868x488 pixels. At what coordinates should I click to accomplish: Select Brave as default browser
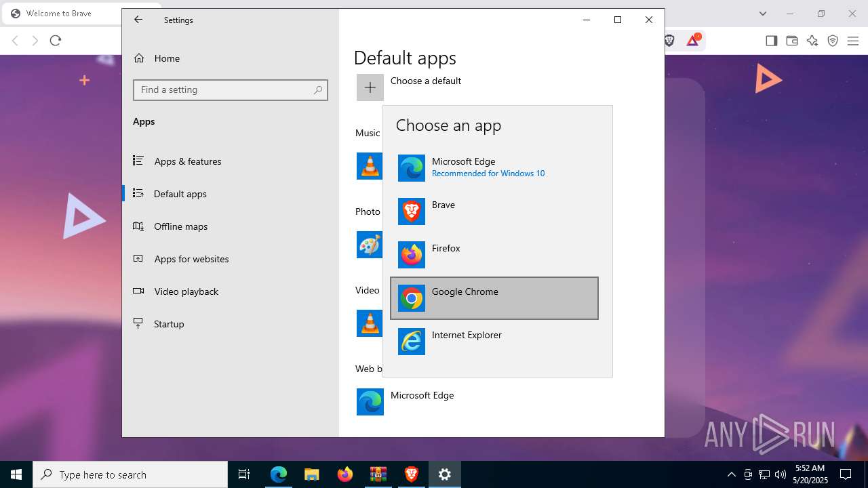pyautogui.click(x=494, y=211)
